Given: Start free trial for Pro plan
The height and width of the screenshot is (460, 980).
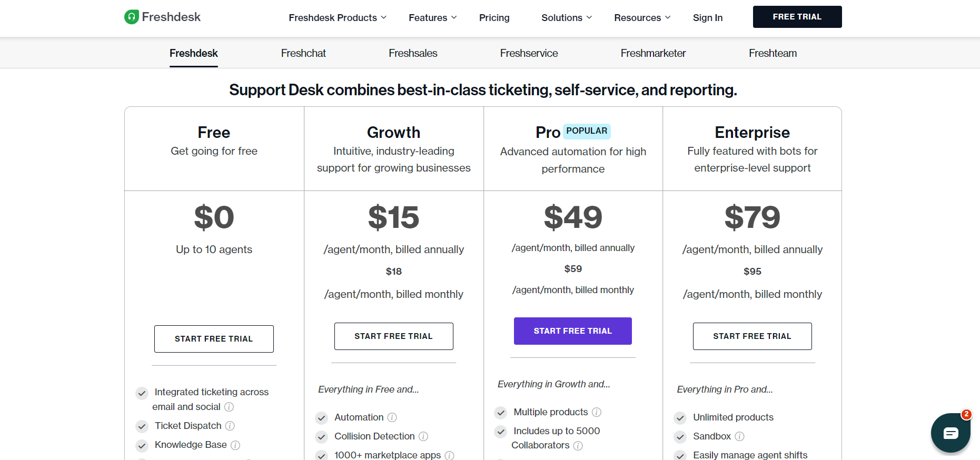Looking at the screenshot, I should click(x=573, y=331).
